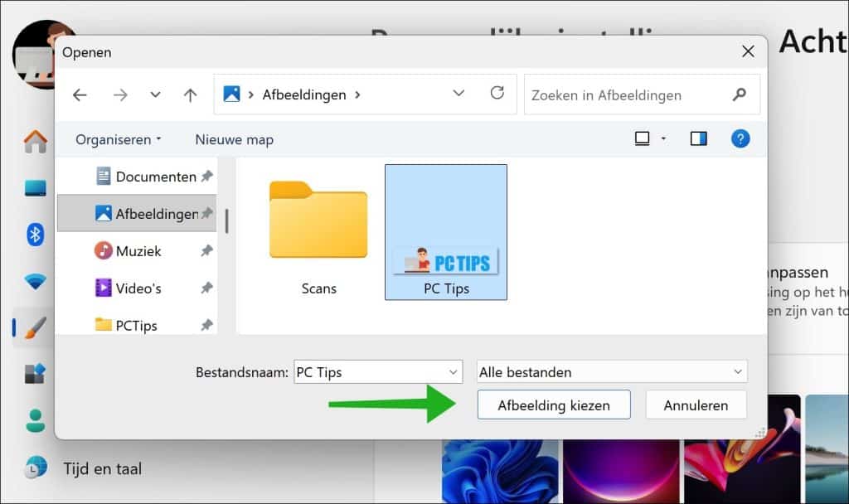Unpin Muziek from quick access
849x504 pixels.
pyautogui.click(x=206, y=250)
